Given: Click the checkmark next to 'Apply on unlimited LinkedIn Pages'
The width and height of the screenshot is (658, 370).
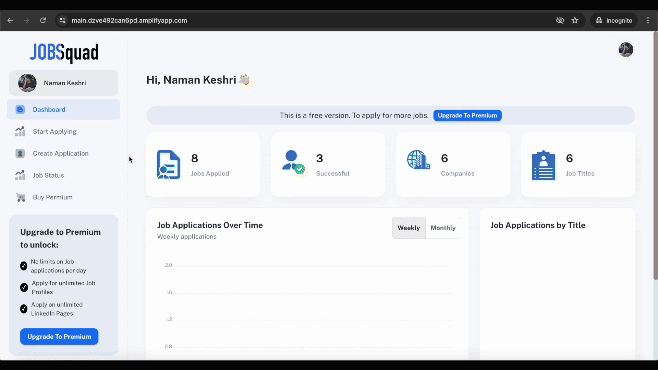Looking at the screenshot, I should [x=24, y=309].
